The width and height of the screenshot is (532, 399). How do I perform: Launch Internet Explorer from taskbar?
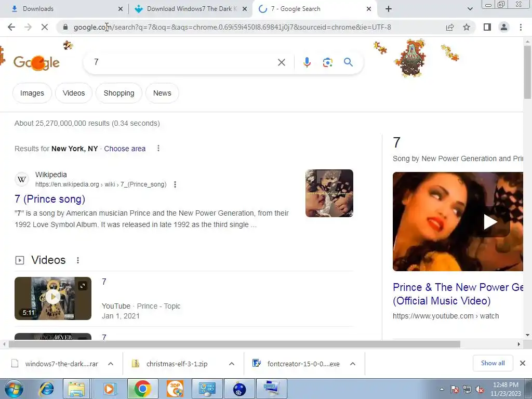pyautogui.click(x=46, y=389)
